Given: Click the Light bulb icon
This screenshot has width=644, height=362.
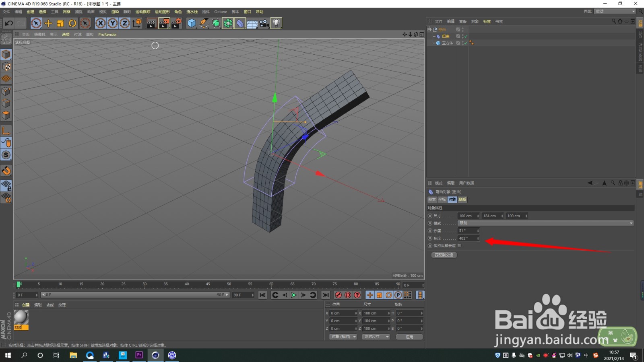Looking at the screenshot, I should [276, 23].
